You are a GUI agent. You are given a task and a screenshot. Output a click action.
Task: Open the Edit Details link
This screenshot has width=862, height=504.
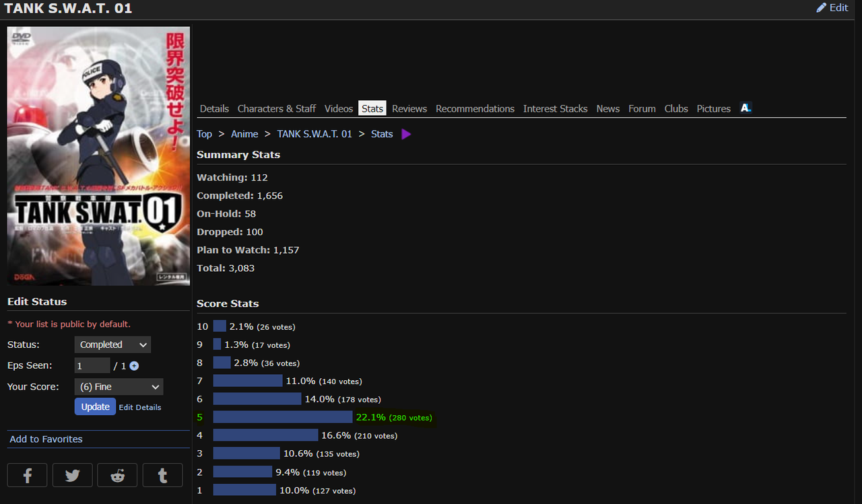(x=140, y=407)
